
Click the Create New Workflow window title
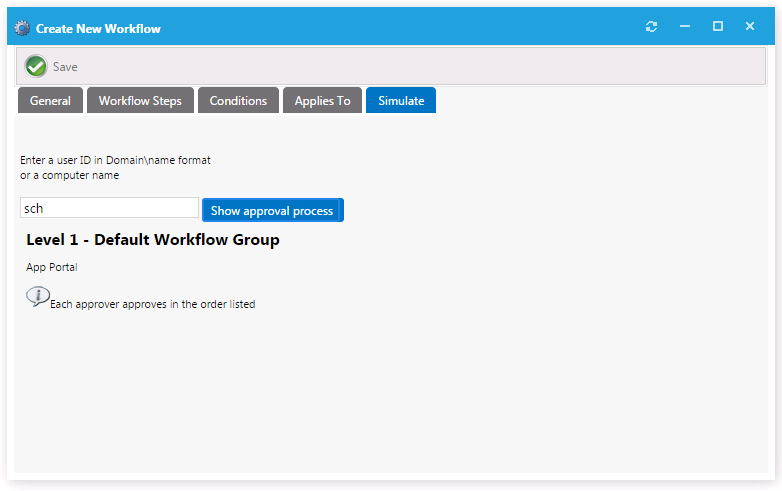click(98, 28)
